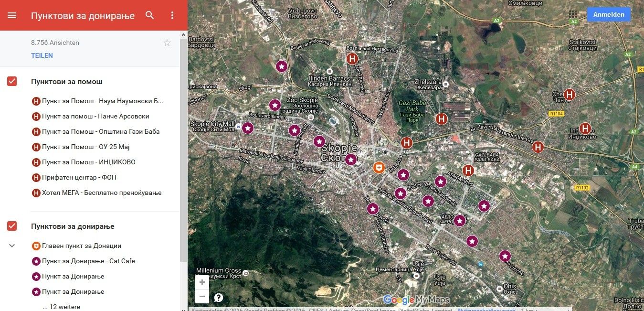Click the help question mark icon
644x311 pixels.
pyautogui.click(x=218, y=297)
